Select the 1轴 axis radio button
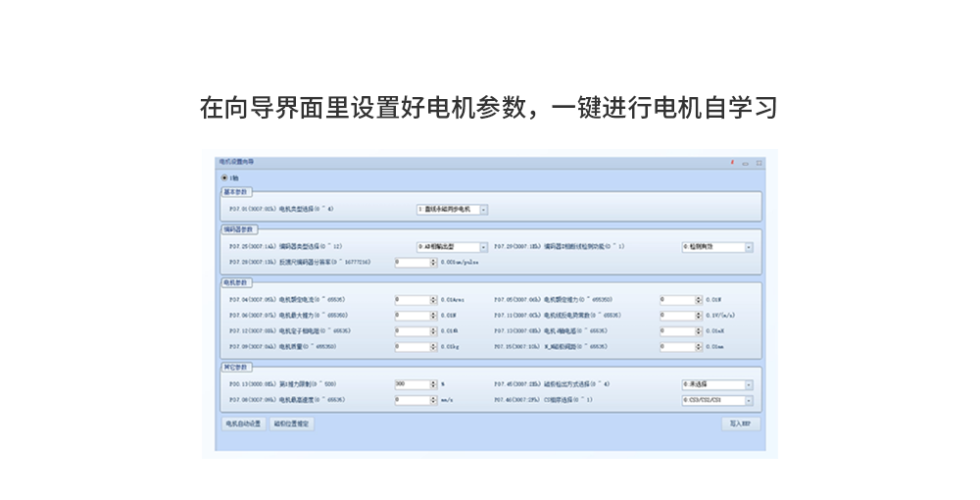 tap(224, 177)
